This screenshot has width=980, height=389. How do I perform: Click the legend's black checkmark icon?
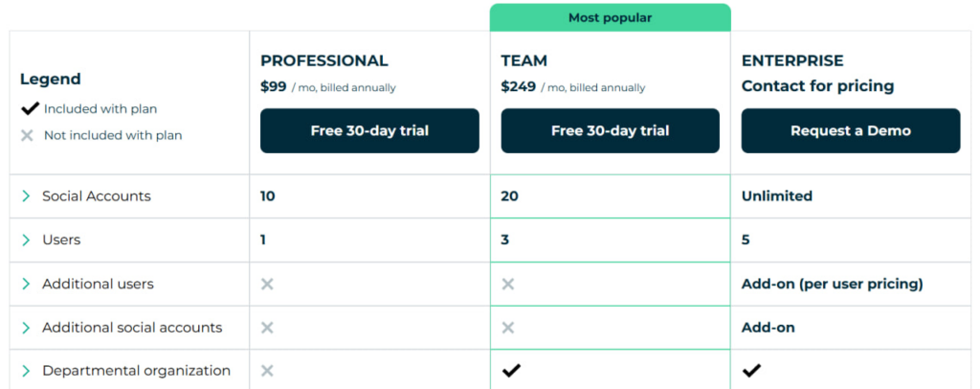coord(30,109)
